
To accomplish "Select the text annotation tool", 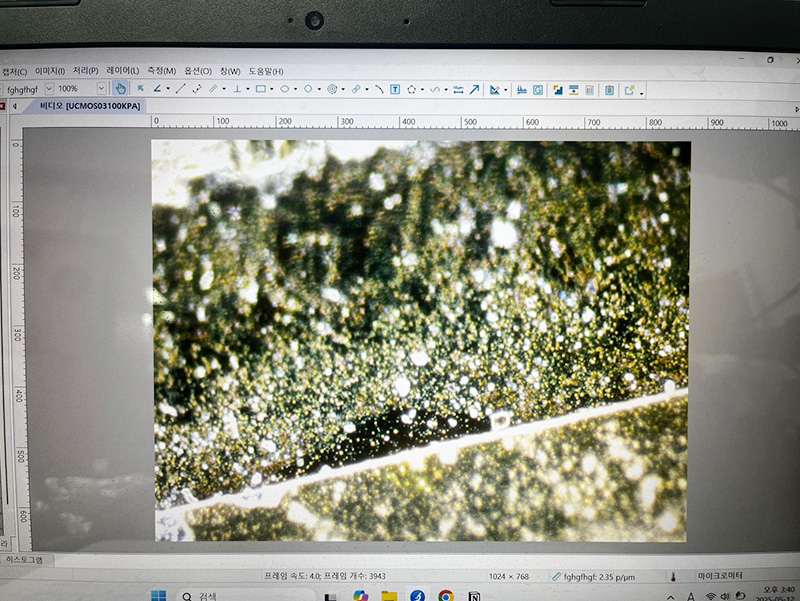I will tap(395, 89).
